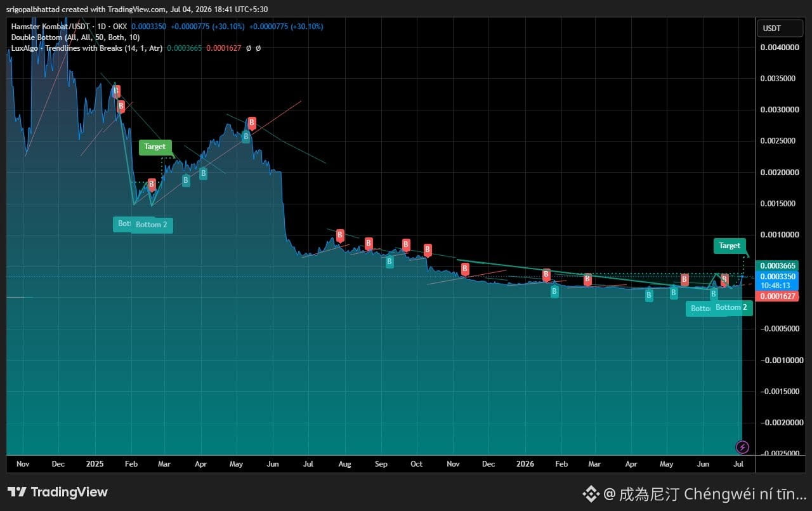Click the red B marker near August
The width and height of the screenshot is (812, 511).
[341, 236]
